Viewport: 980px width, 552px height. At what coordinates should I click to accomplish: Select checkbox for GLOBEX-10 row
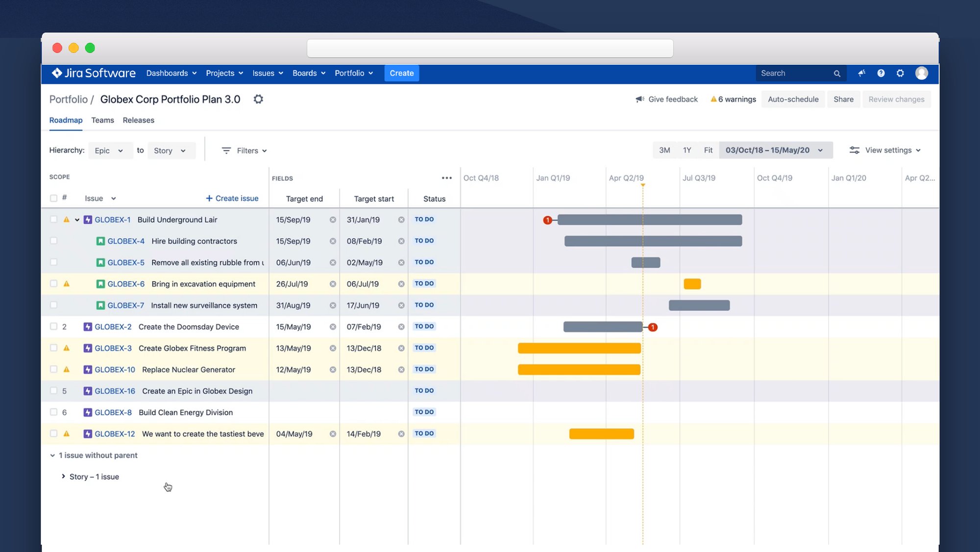53,369
